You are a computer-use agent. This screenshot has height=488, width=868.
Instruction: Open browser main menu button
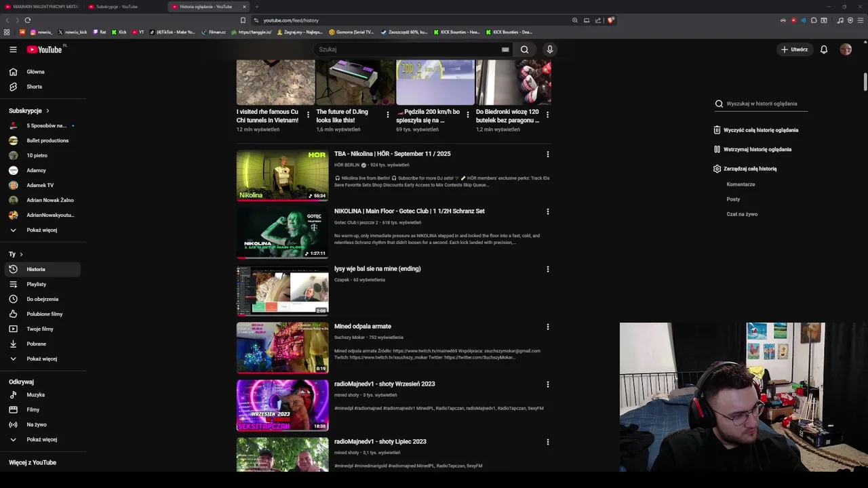click(x=861, y=20)
